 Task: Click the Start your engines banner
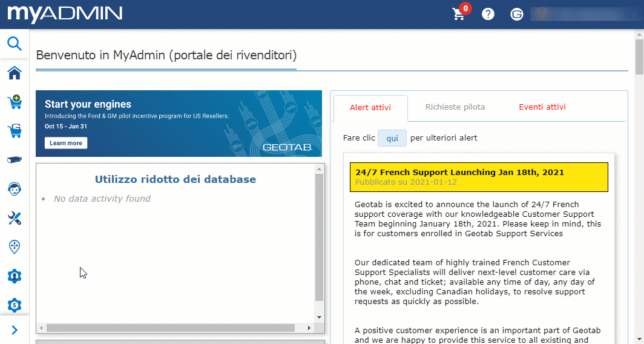tap(179, 124)
